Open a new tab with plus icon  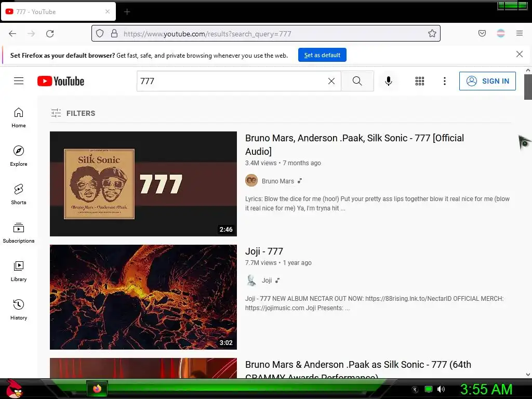pyautogui.click(x=127, y=12)
